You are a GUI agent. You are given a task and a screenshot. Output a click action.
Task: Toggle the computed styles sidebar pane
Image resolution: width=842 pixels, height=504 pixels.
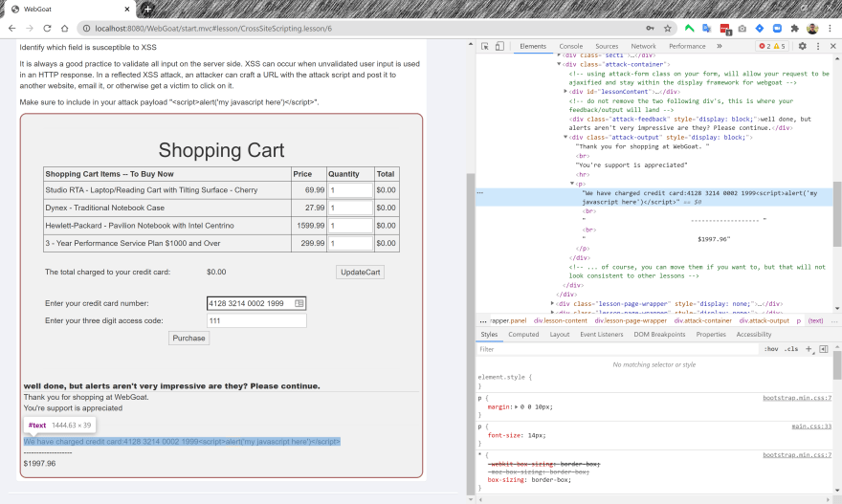point(824,349)
